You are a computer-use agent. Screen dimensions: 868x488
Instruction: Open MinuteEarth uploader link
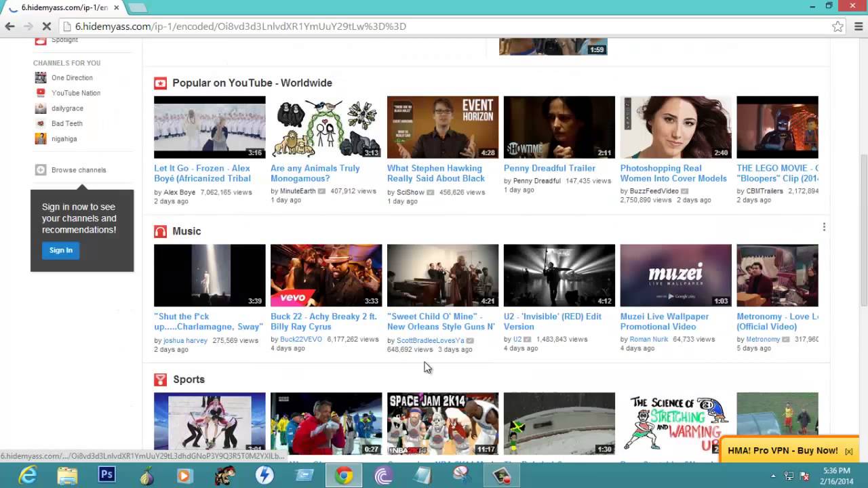[x=298, y=192]
